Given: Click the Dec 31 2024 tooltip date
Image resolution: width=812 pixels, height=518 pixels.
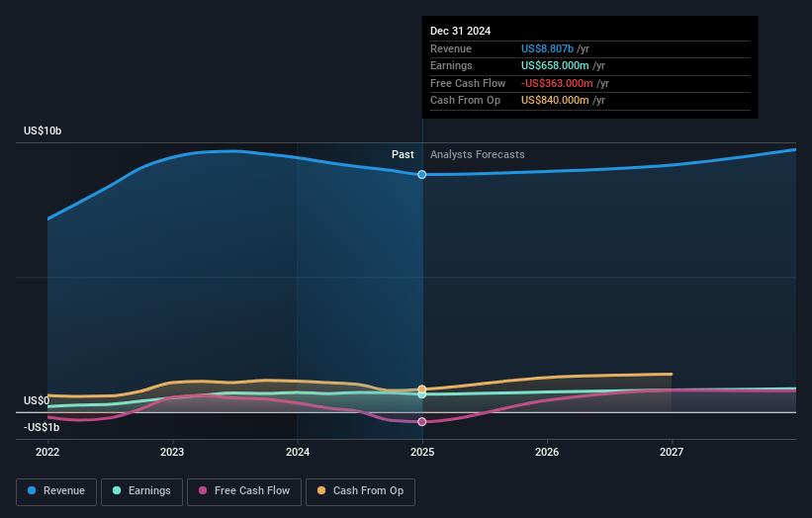Looking at the screenshot, I should coord(460,31).
